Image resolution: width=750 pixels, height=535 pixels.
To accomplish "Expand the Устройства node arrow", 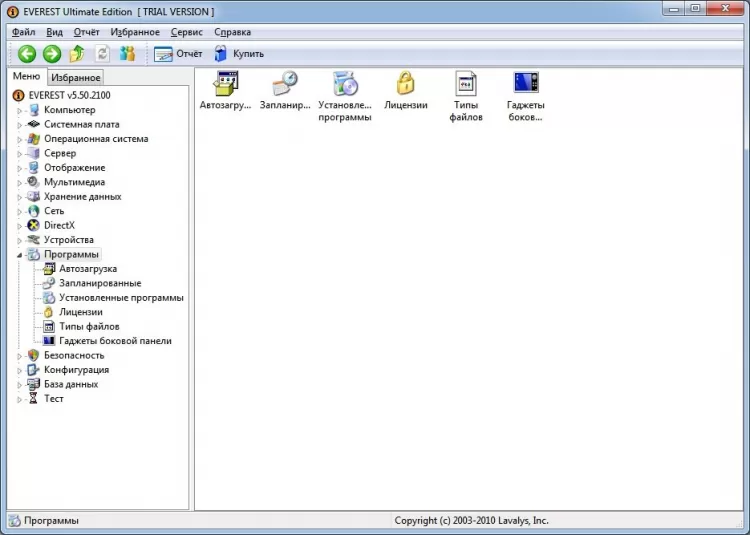I will [x=20, y=240].
